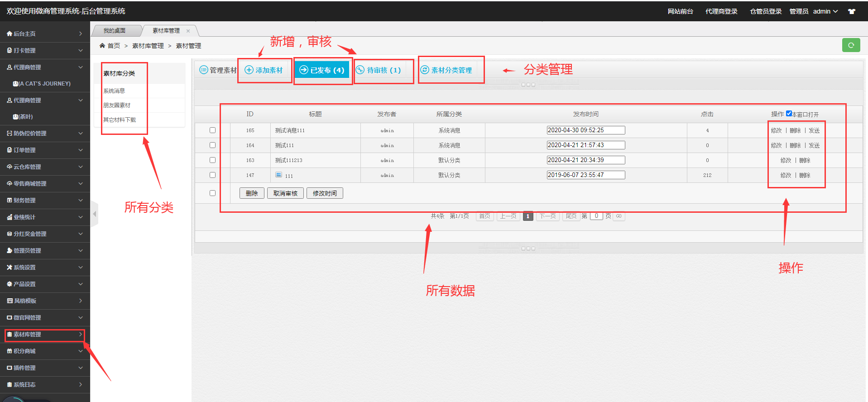Click the home icon in breadcrumb
This screenshot has height=402, width=868.
[x=102, y=45]
